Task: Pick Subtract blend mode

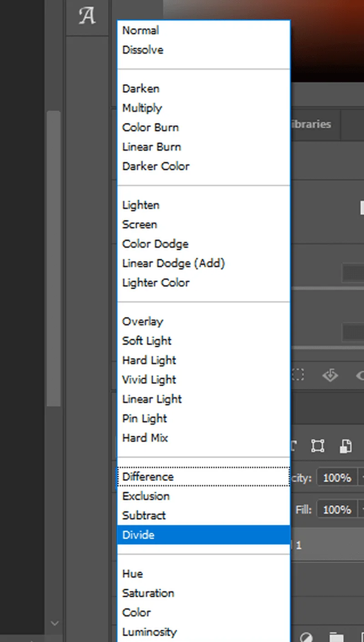Action: coord(203,515)
